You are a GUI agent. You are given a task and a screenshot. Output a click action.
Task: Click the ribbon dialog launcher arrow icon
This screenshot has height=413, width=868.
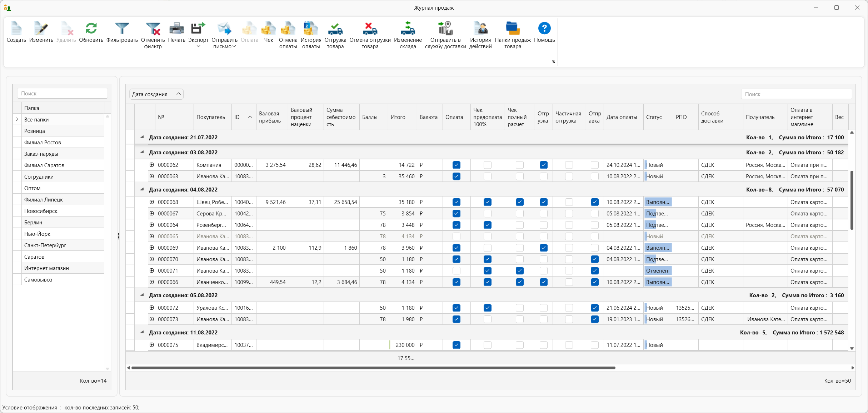553,61
